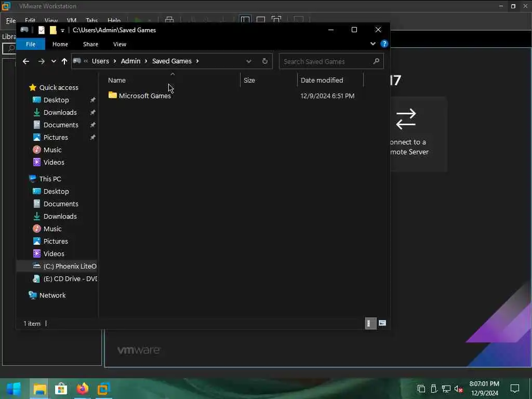Viewport: 532px width, 399px height.
Task: Open Downloads under This PC
Action: 60,217
